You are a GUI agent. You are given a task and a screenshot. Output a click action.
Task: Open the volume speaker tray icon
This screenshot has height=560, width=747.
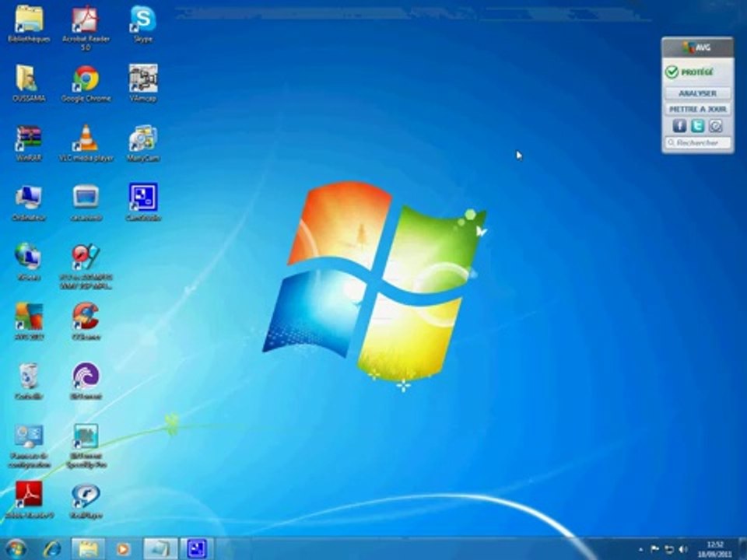pyautogui.click(x=683, y=549)
